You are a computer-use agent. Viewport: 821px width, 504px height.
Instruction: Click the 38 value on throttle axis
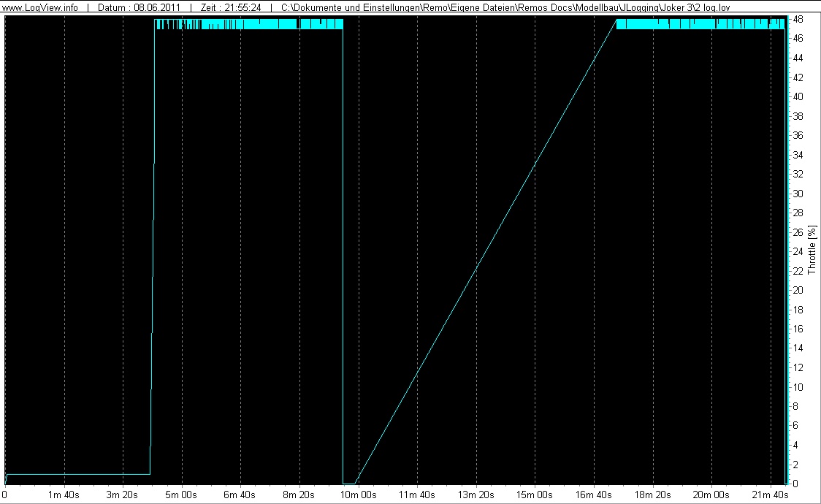click(x=798, y=115)
